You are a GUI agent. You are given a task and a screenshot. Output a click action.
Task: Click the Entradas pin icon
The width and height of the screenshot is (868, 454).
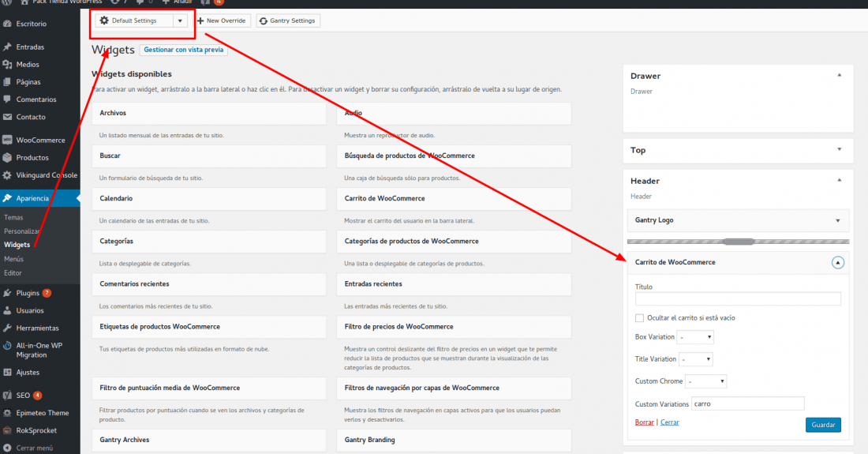click(7, 47)
